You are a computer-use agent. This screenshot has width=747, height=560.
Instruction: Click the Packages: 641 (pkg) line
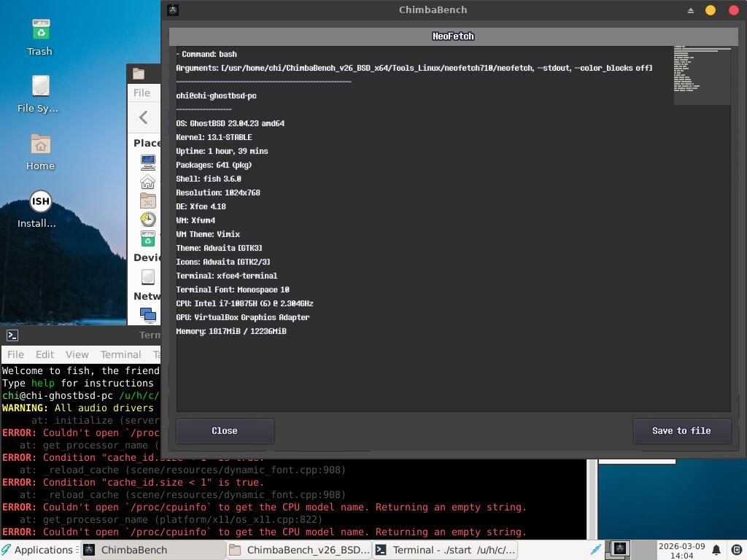(x=214, y=165)
